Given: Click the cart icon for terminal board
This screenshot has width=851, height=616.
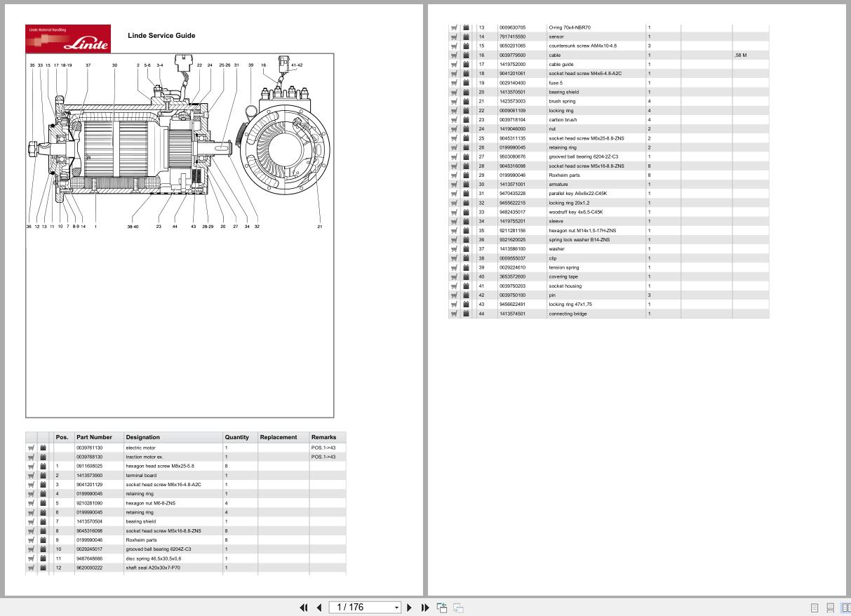Looking at the screenshot, I should [31, 475].
